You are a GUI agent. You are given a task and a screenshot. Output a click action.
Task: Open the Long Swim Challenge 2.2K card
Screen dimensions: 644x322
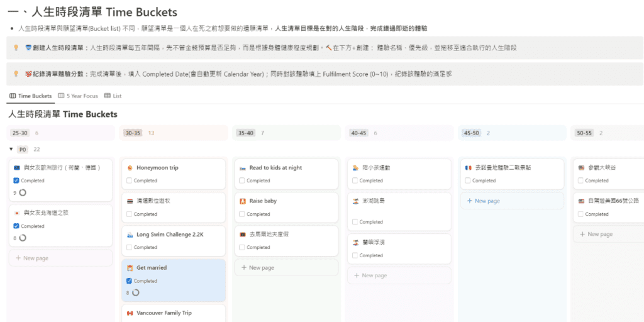point(170,235)
